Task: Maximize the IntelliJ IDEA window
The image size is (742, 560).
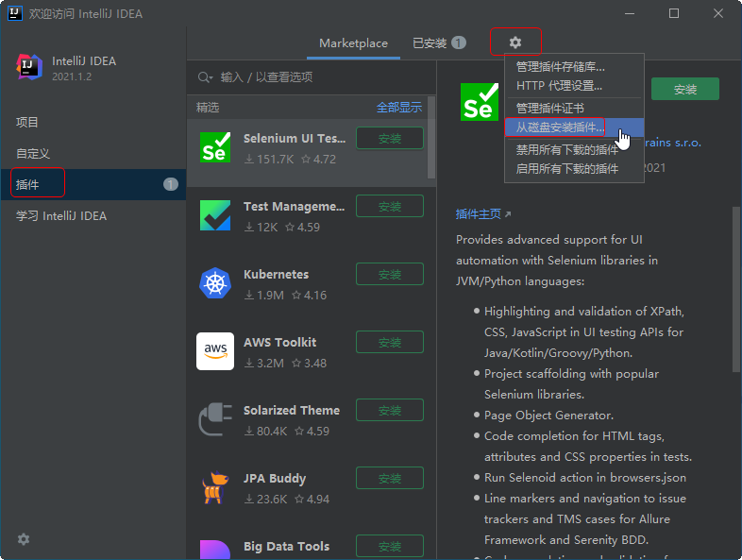Action: tap(674, 13)
